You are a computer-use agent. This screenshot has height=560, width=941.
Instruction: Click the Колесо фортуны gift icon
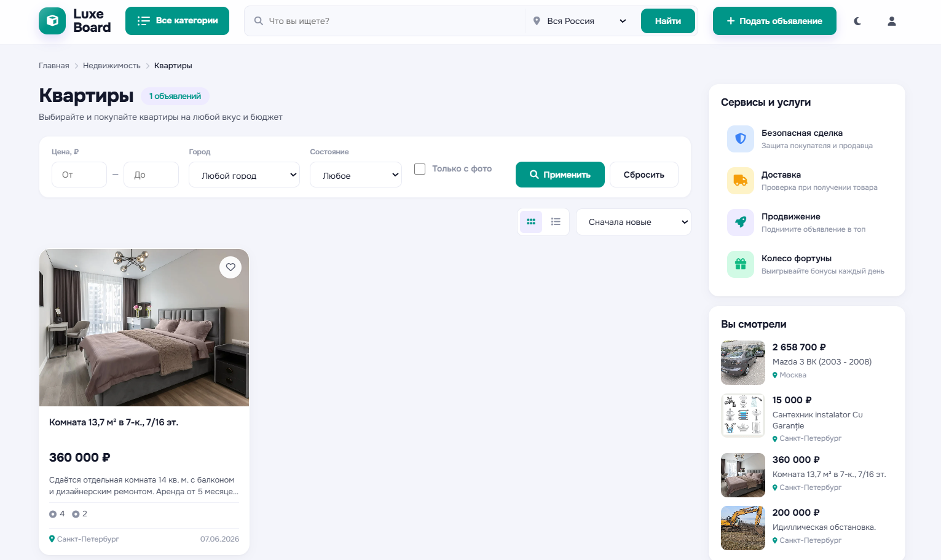[x=741, y=264]
